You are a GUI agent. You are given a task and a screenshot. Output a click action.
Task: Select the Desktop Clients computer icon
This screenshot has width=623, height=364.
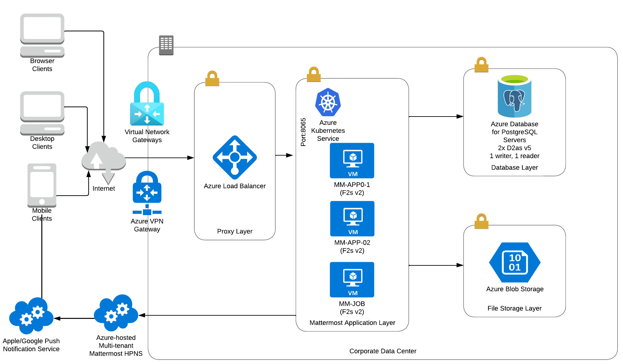pyautogui.click(x=42, y=113)
